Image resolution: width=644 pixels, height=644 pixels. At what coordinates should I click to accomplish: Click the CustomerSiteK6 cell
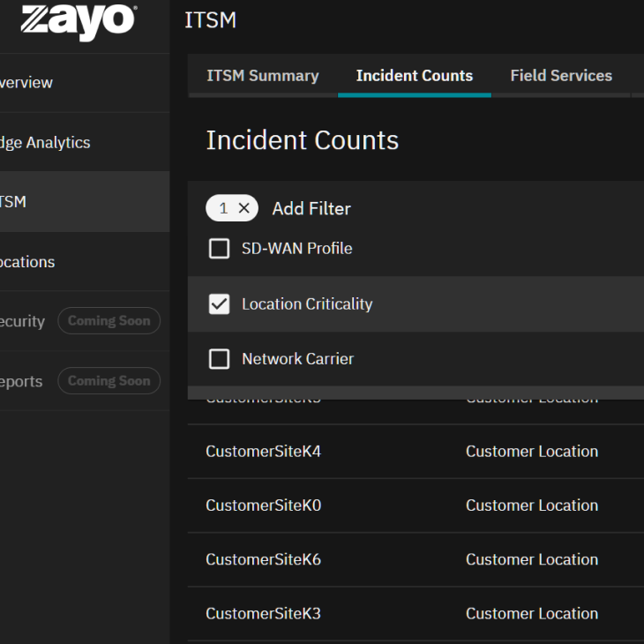coord(263,559)
